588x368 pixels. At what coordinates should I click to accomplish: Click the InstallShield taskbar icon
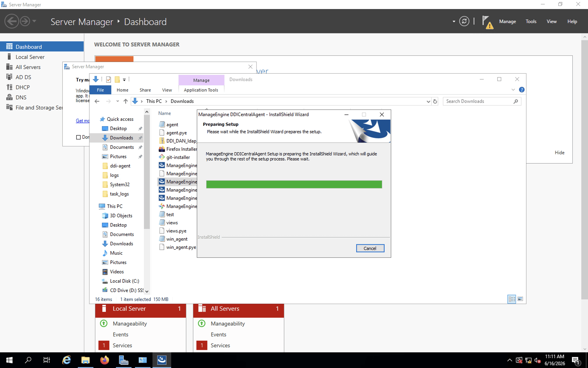[162, 360]
